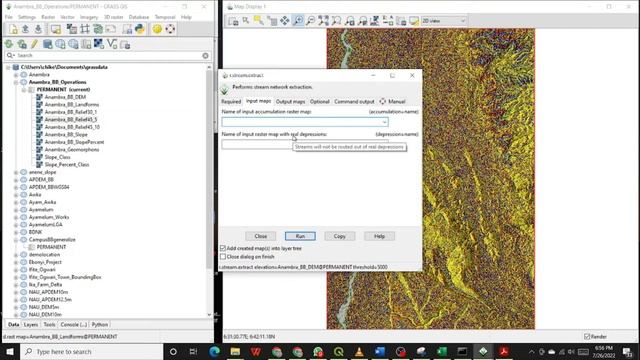Click the lifebuoy Help icon in toolbar
640x360 pixels.
(x=170, y=29)
